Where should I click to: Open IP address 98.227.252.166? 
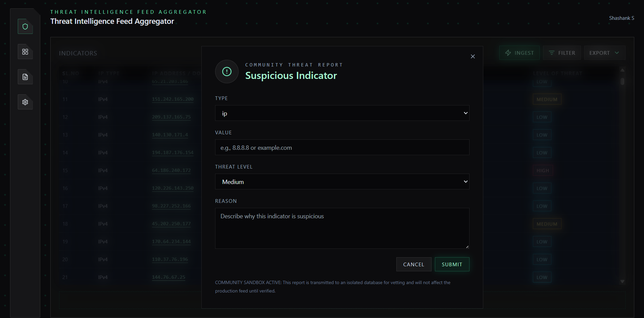[171, 206]
